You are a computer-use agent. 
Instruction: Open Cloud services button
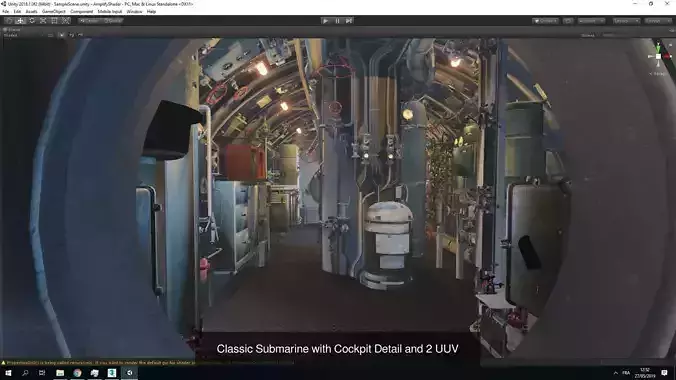pos(568,21)
